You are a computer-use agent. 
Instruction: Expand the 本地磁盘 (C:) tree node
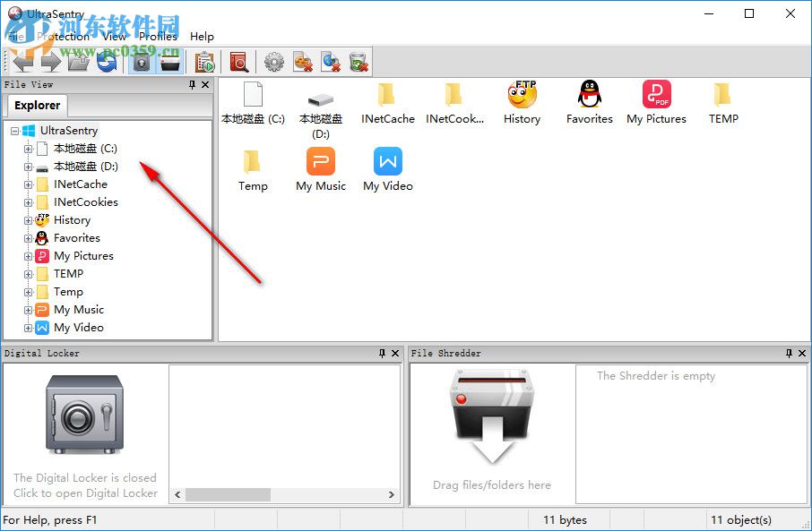pos(28,149)
